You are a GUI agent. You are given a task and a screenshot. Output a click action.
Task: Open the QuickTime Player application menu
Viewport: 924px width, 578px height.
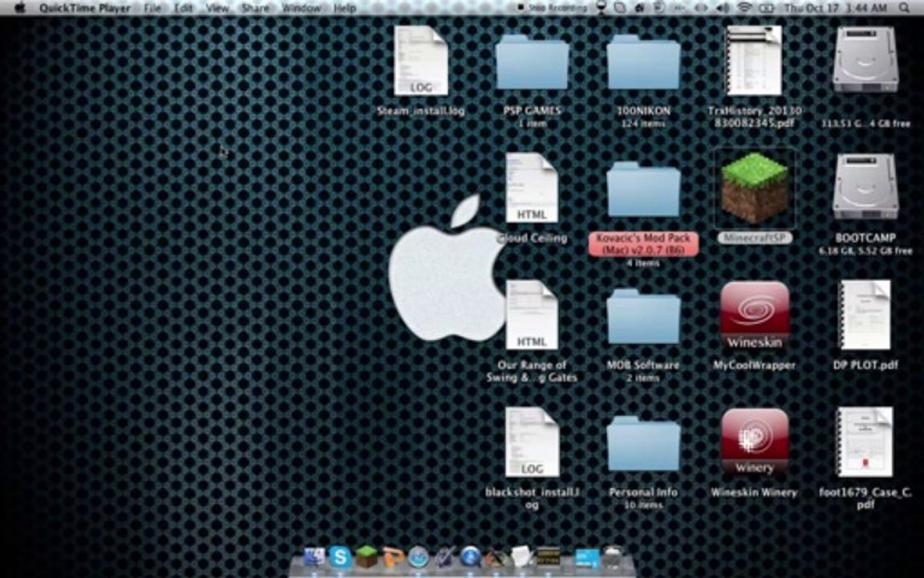click(x=85, y=8)
